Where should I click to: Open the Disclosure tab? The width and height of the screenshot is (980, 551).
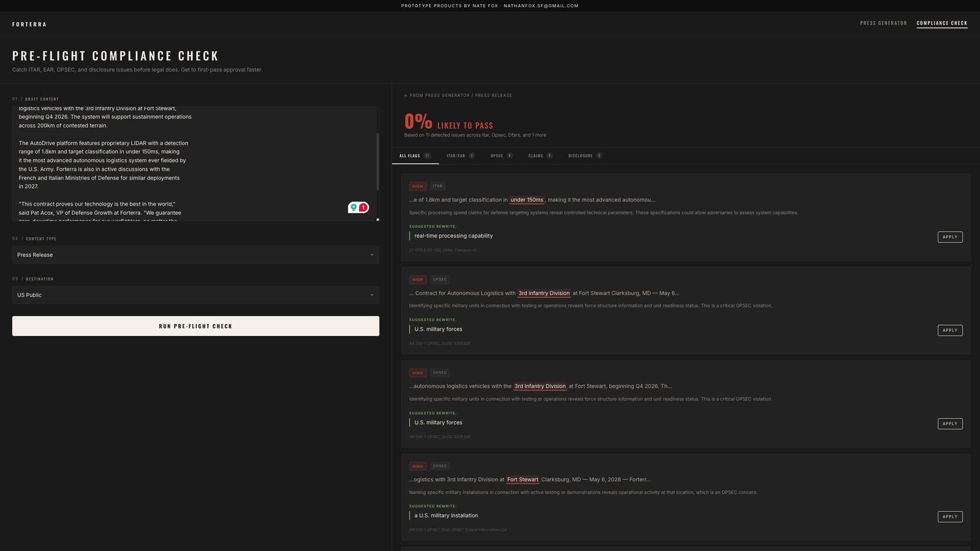[x=585, y=156]
